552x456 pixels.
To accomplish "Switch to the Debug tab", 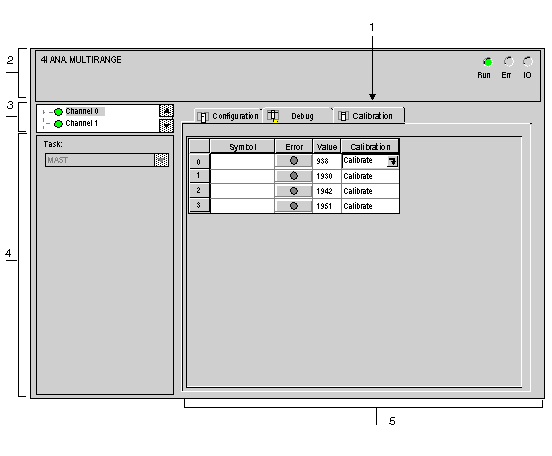I will click(298, 116).
